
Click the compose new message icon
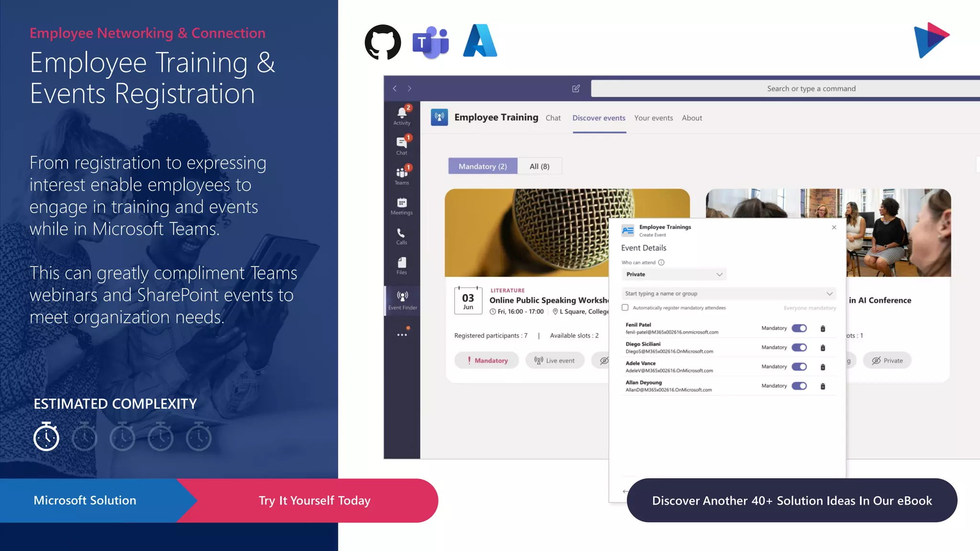(x=576, y=88)
